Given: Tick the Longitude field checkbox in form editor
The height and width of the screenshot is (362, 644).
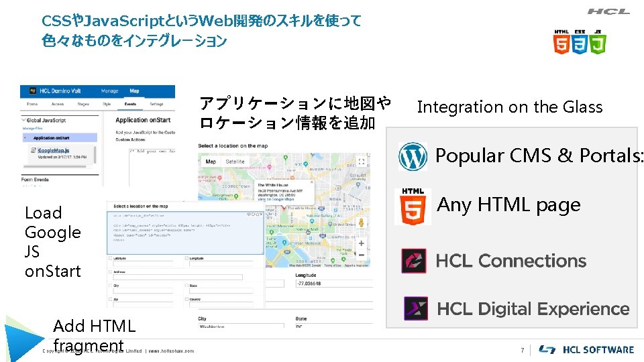Looking at the screenshot, I should click(x=186, y=258).
